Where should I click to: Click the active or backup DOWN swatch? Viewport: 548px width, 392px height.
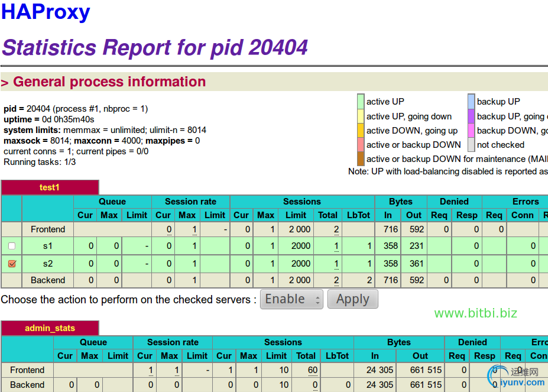[x=361, y=145]
